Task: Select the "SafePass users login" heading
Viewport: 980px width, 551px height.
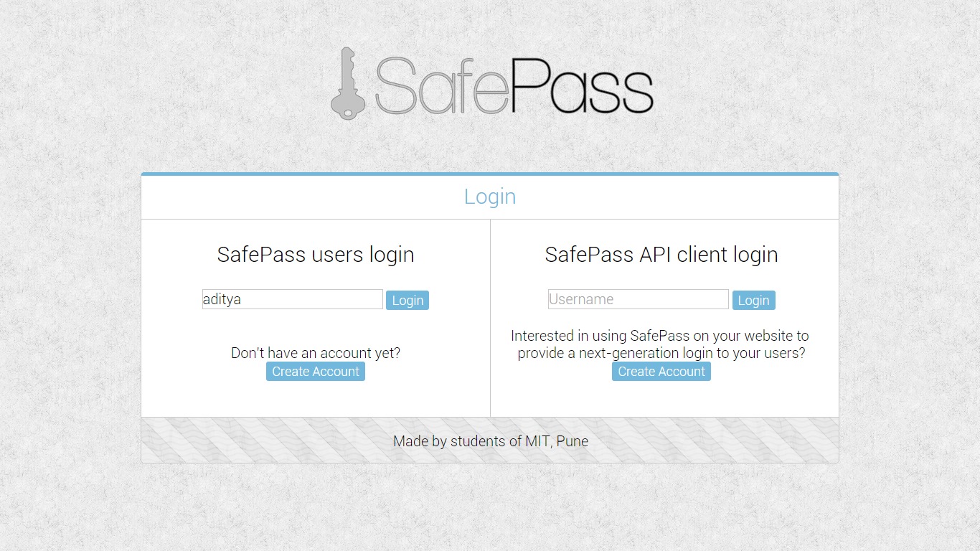Action: [316, 255]
